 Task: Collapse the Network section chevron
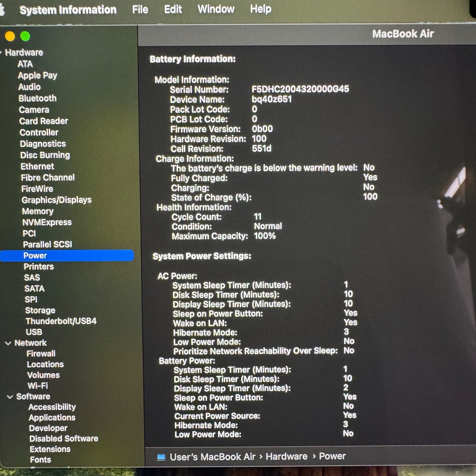click(8, 343)
